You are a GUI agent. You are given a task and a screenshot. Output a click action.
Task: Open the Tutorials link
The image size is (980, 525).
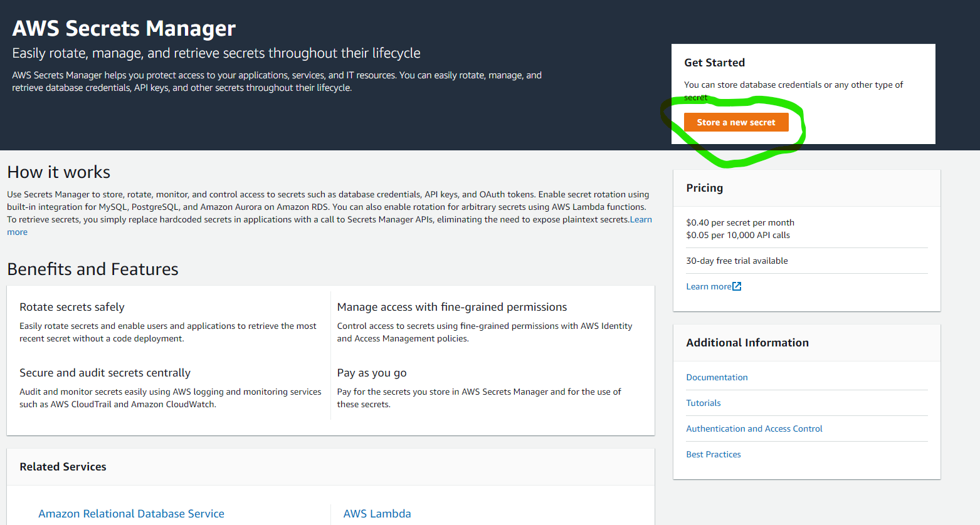(703, 402)
